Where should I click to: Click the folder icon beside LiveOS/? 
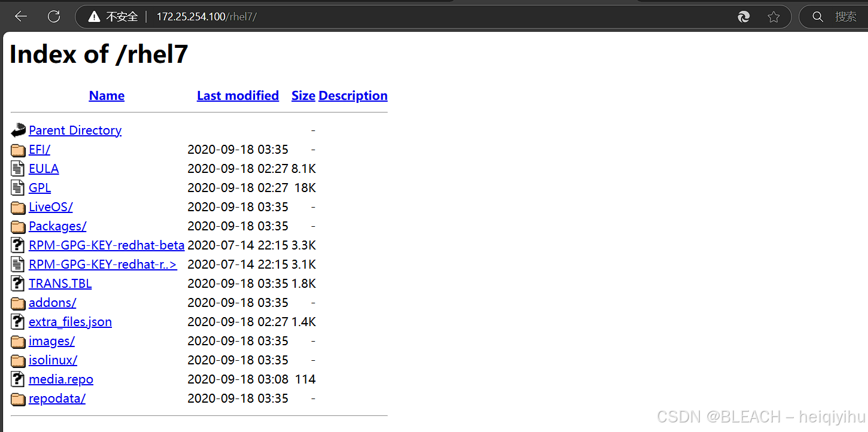pyautogui.click(x=19, y=207)
